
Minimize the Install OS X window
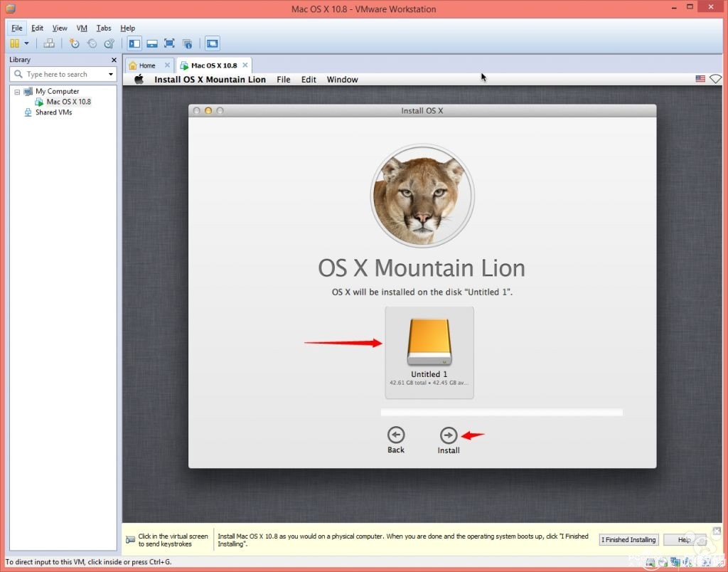[x=208, y=110]
